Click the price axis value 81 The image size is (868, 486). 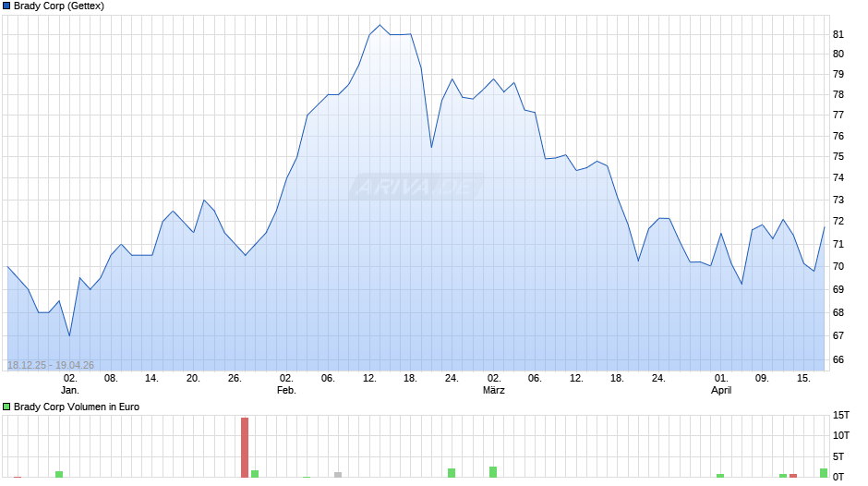(838, 34)
